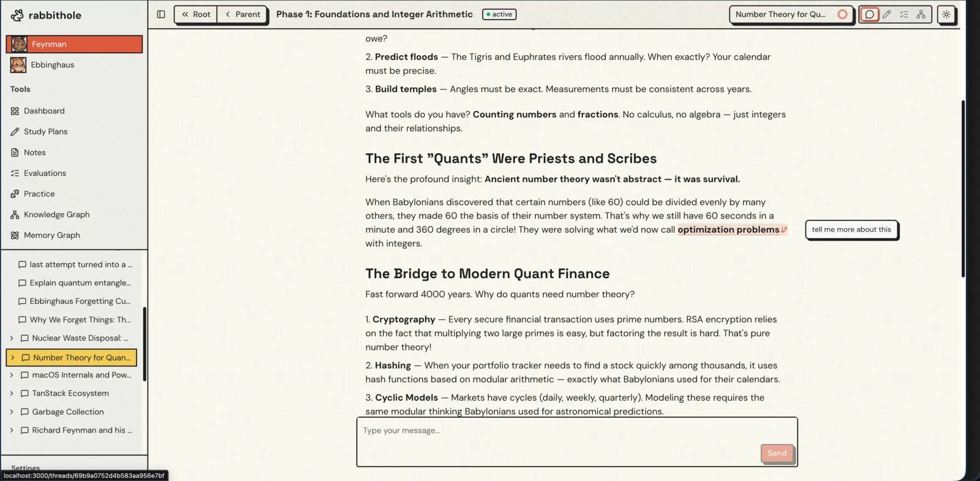
Task: Go to Dashboard in Tools
Action: coord(43,111)
